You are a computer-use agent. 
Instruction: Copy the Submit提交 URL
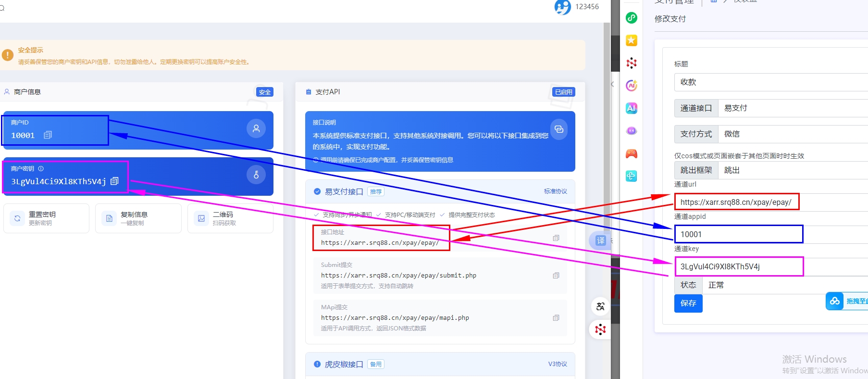click(x=556, y=276)
